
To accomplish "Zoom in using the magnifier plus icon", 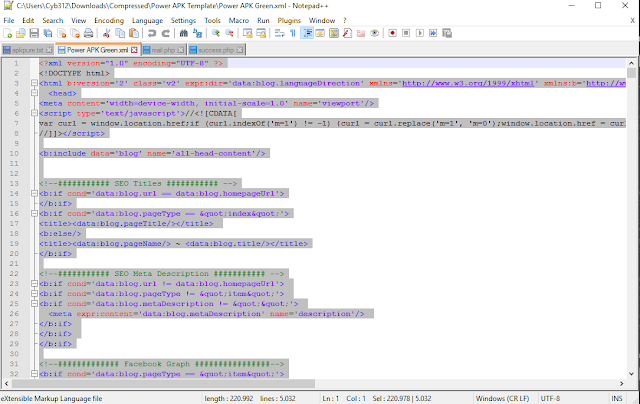I will pyautogui.click(x=216, y=33).
